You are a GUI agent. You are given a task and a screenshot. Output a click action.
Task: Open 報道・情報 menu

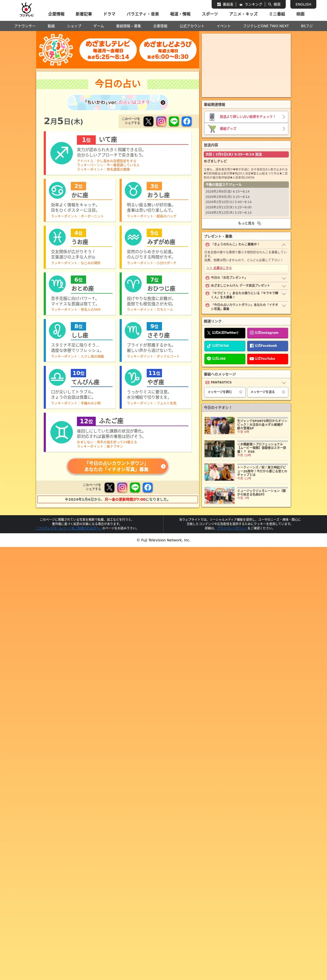point(181,14)
